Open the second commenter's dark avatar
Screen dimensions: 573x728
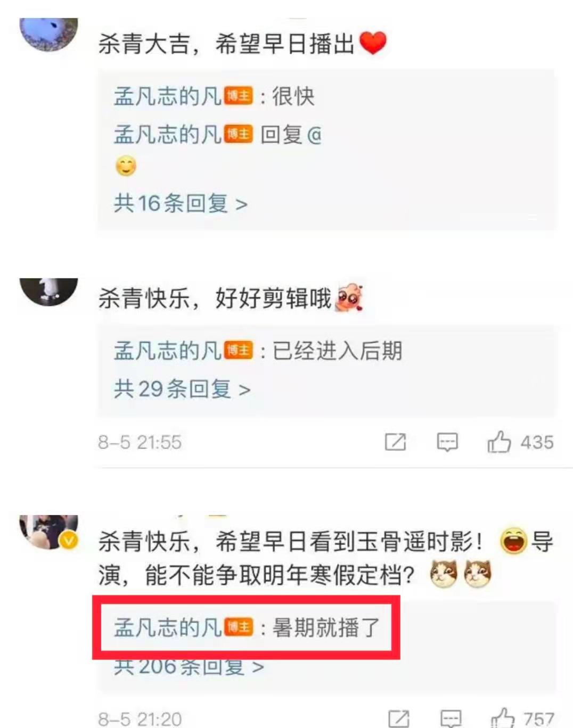[48, 292]
